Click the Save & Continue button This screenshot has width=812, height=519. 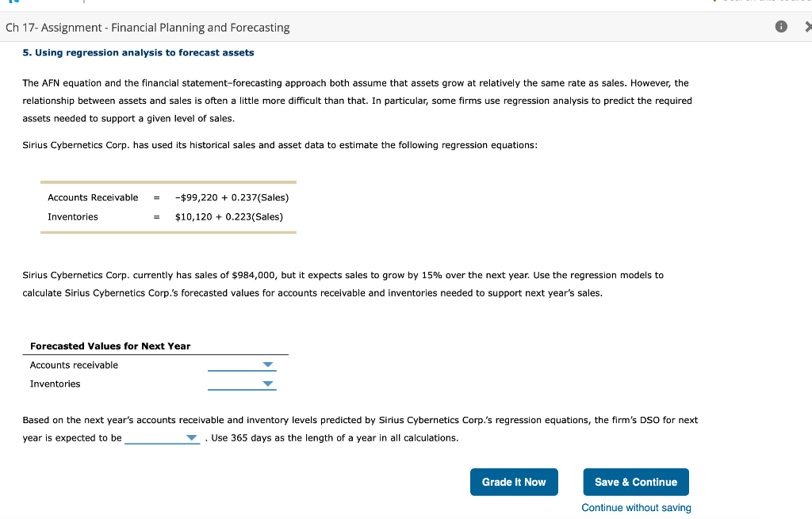click(635, 482)
